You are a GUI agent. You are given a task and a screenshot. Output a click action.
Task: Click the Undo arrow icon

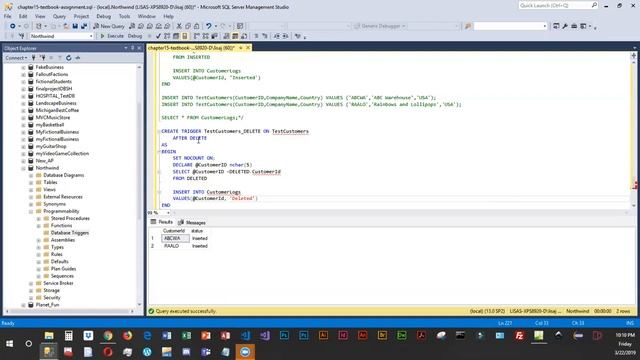[209, 26]
